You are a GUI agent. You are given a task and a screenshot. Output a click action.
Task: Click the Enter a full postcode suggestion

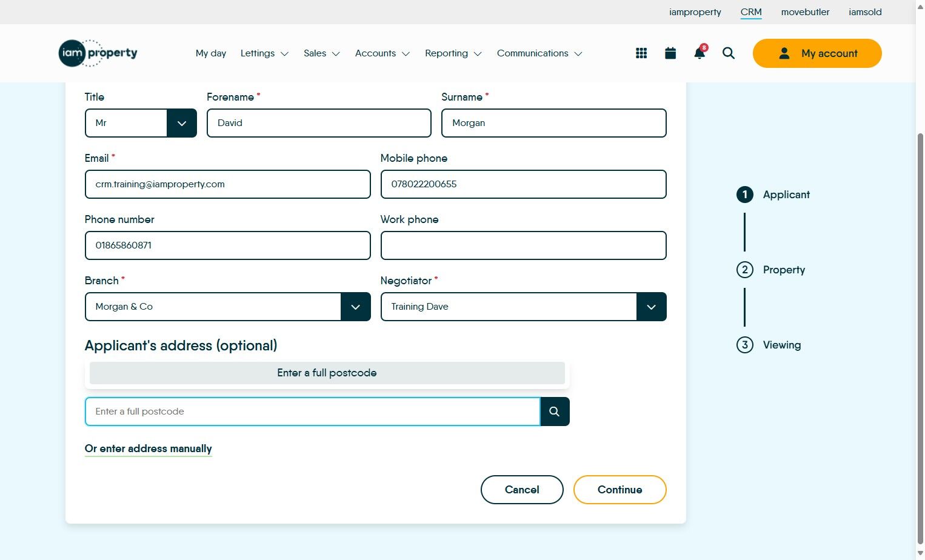point(327,373)
